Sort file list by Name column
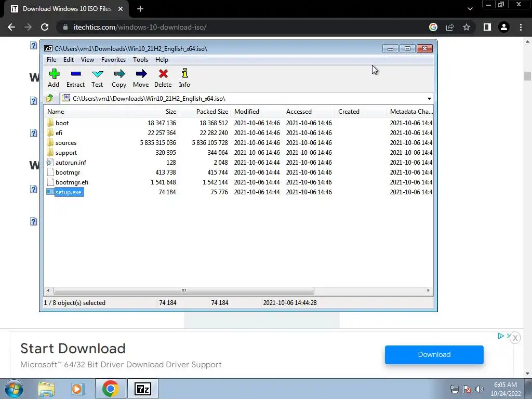Screen dimensions: 532x399 click(86, 112)
